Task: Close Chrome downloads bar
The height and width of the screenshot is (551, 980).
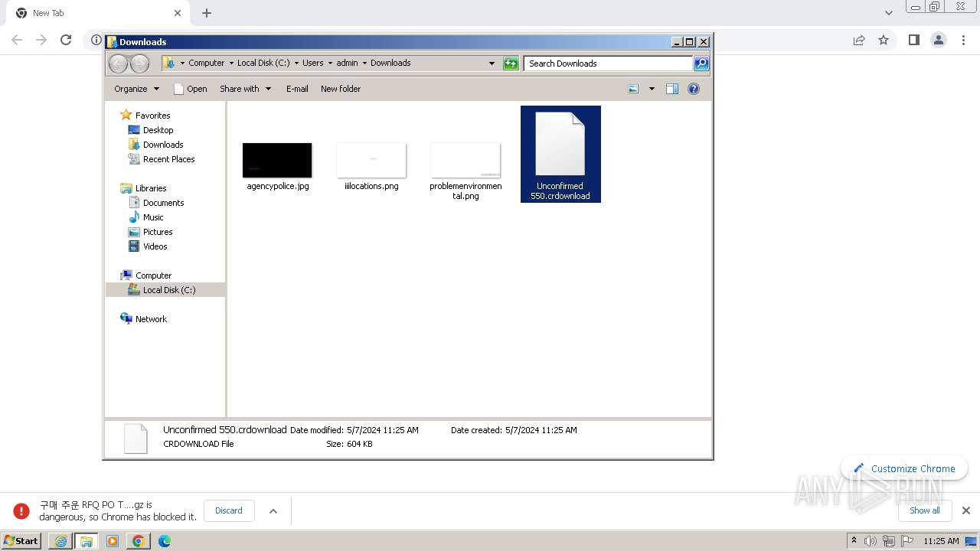Action: point(966,510)
